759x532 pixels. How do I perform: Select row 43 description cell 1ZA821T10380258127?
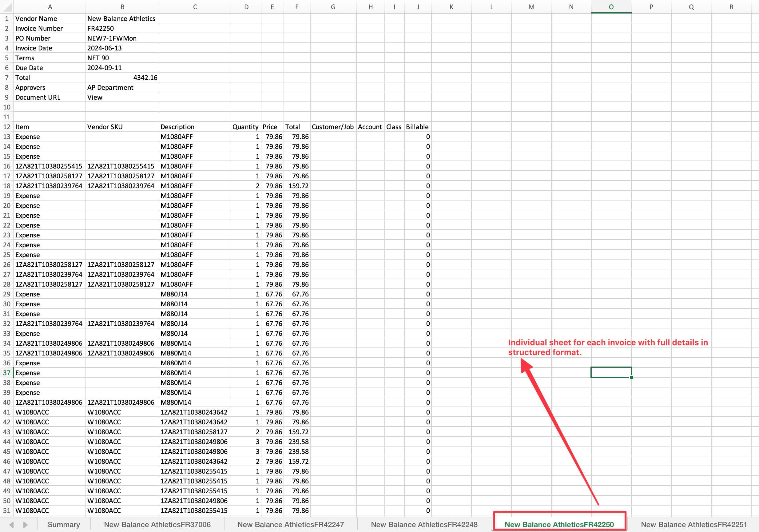point(195,432)
